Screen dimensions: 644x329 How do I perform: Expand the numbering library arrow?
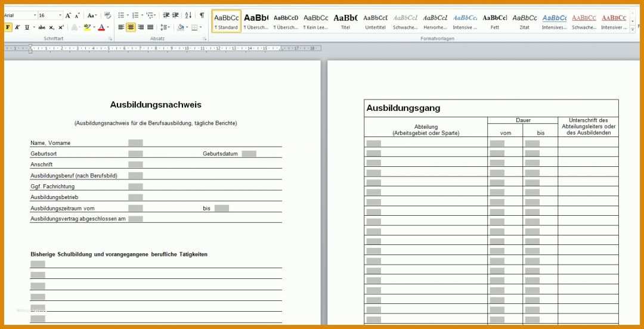click(x=142, y=15)
